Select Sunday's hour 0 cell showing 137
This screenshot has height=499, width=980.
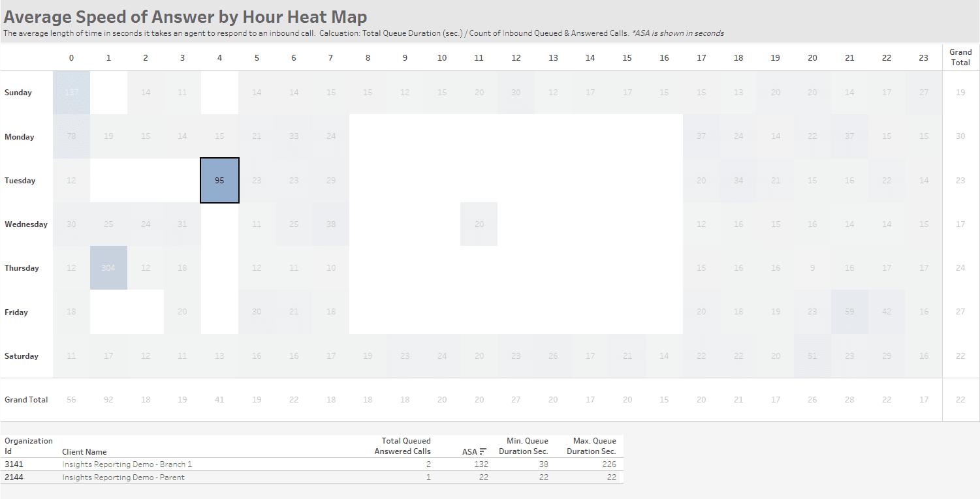tap(71, 92)
